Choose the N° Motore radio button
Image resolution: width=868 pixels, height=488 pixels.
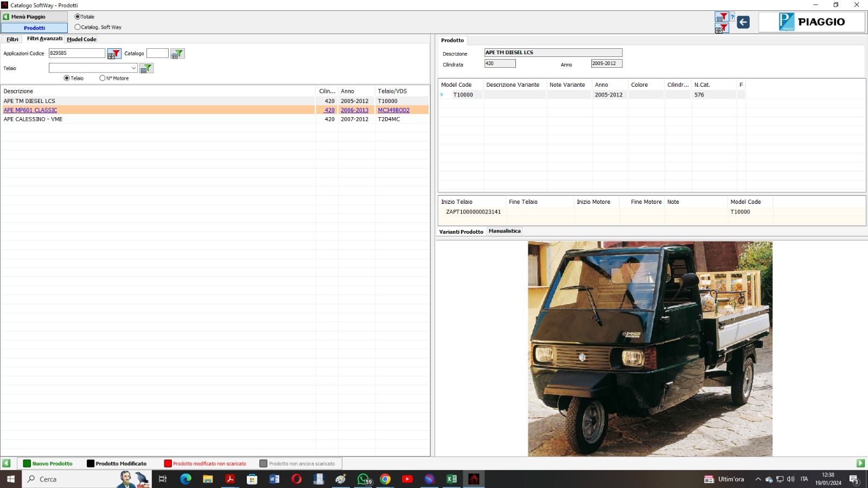click(x=103, y=78)
